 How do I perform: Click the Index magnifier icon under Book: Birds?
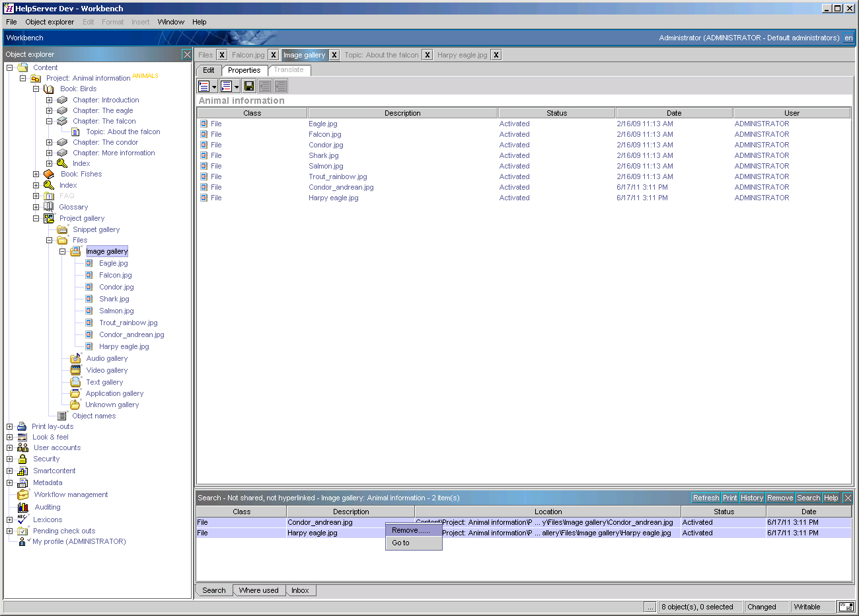(61, 163)
